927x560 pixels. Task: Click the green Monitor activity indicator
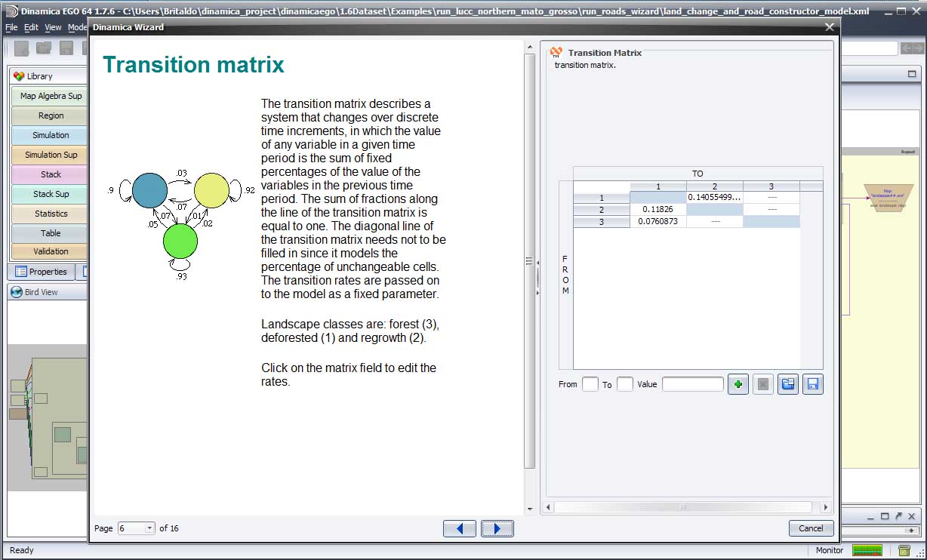867,550
